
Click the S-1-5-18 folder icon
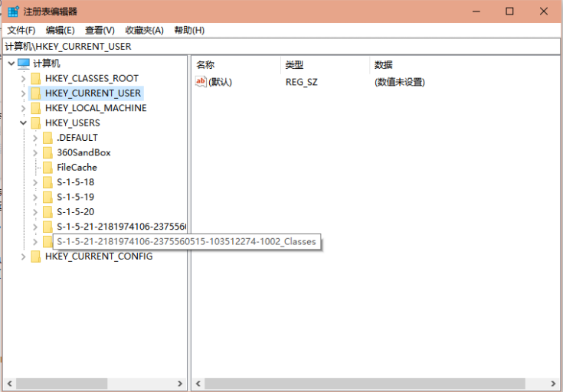(47, 182)
